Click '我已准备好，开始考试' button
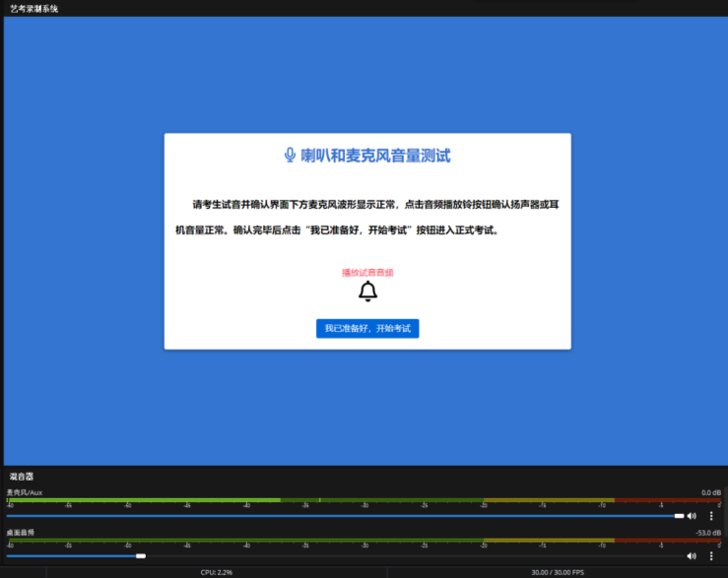 pos(367,329)
